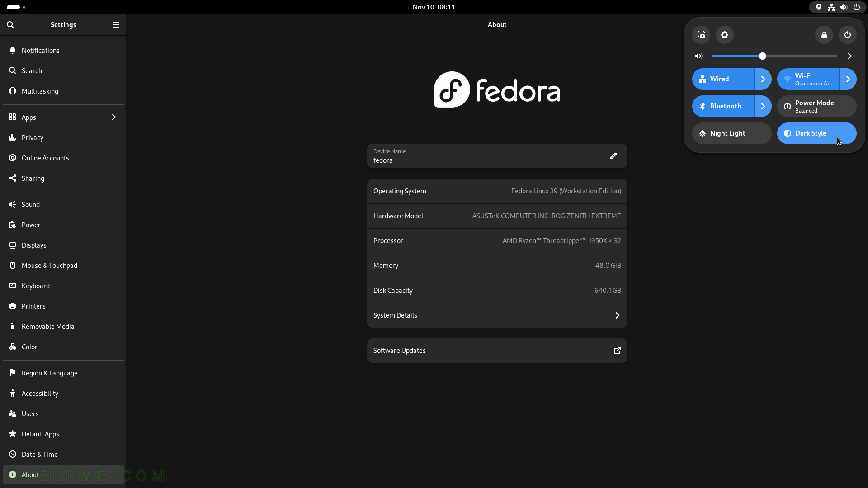This screenshot has height=488, width=868.
Task: Click the wired network icon in top bar
Action: [x=831, y=7]
